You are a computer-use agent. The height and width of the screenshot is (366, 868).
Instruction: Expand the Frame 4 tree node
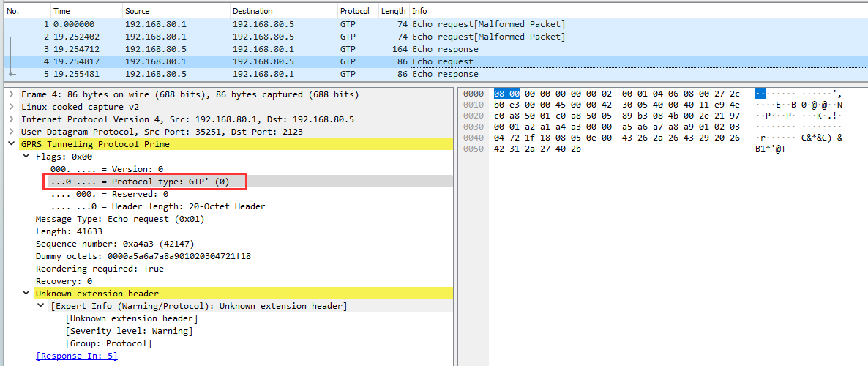coord(12,94)
